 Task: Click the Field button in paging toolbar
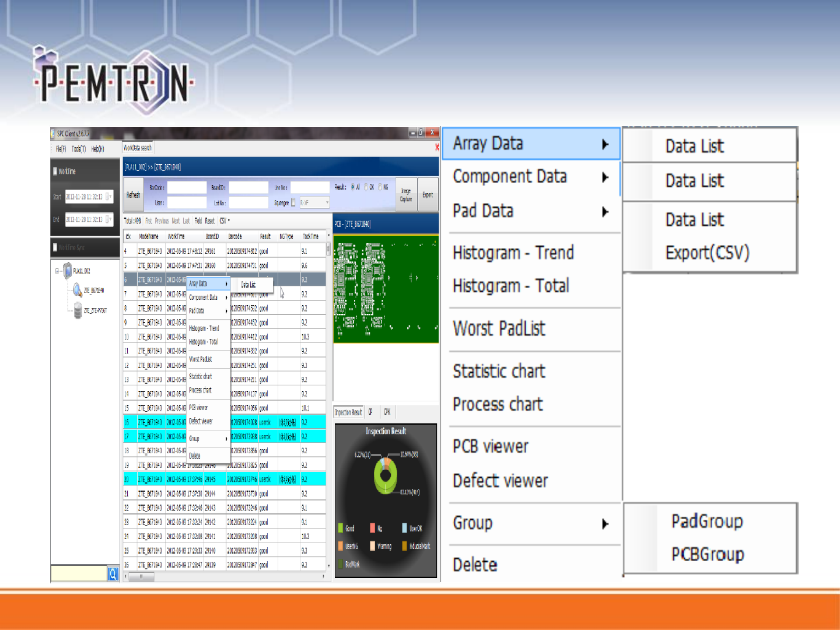[x=198, y=221]
